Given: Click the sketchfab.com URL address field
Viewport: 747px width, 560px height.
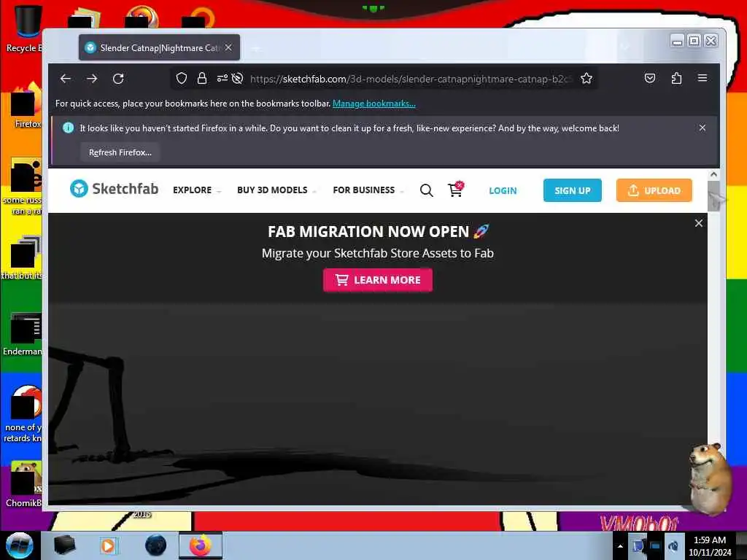Looking at the screenshot, I should (x=410, y=79).
